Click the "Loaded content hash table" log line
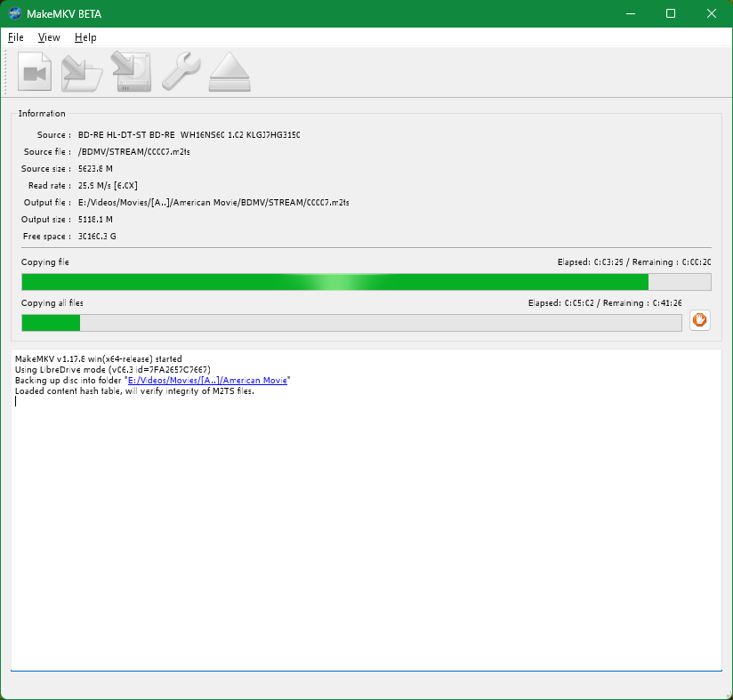Image resolution: width=733 pixels, height=700 pixels. point(134,391)
